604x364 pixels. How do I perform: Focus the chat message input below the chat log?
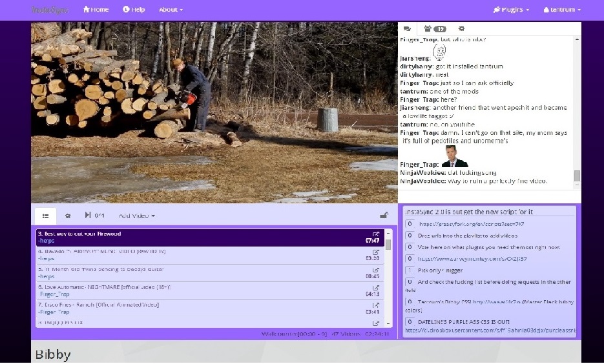489,196
